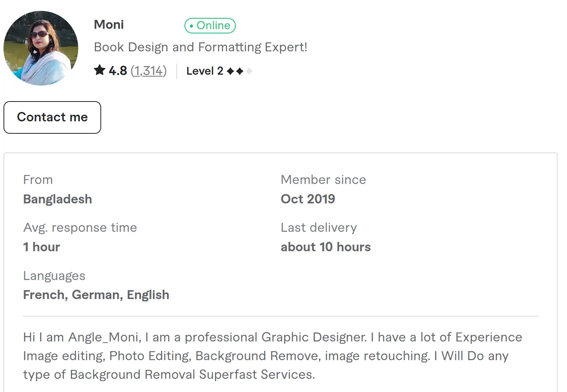Click the 4.8 rating score
This screenshot has width=567, height=392.
(x=118, y=71)
